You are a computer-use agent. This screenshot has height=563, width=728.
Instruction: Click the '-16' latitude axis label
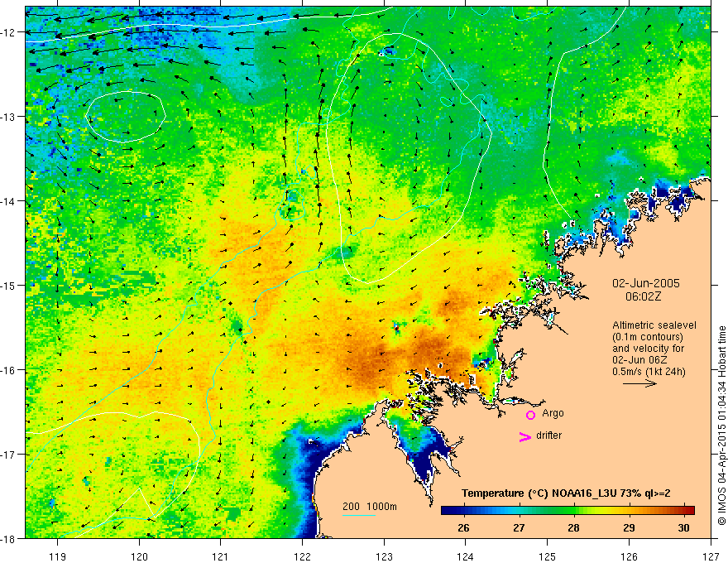[x=9, y=370]
